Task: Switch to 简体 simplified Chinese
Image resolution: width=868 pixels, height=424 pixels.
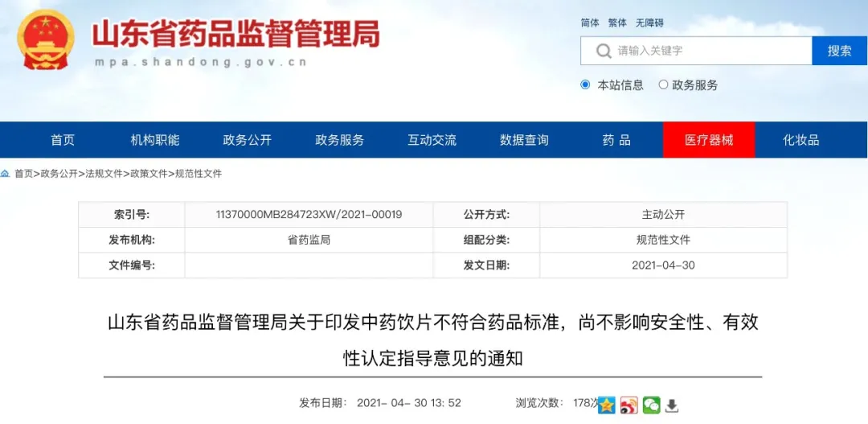Action: click(x=590, y=23)
